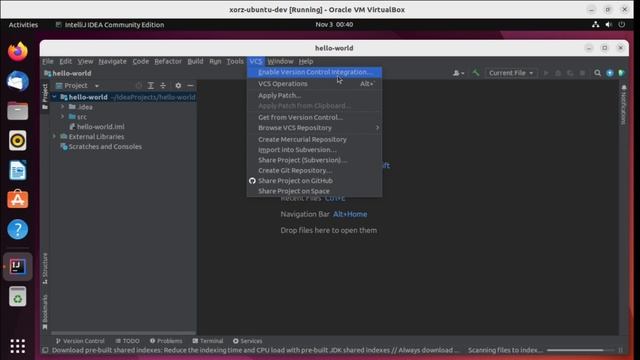Screen dimensions: 640x360
Task: Click Collapse All icon in Project panel
Action: [163, 86]
